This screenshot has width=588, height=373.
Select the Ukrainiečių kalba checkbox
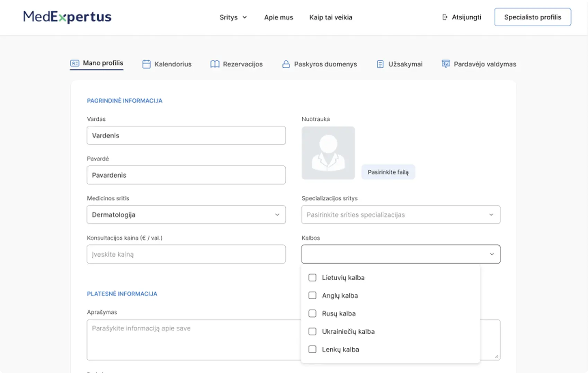(x=312, y=331)
